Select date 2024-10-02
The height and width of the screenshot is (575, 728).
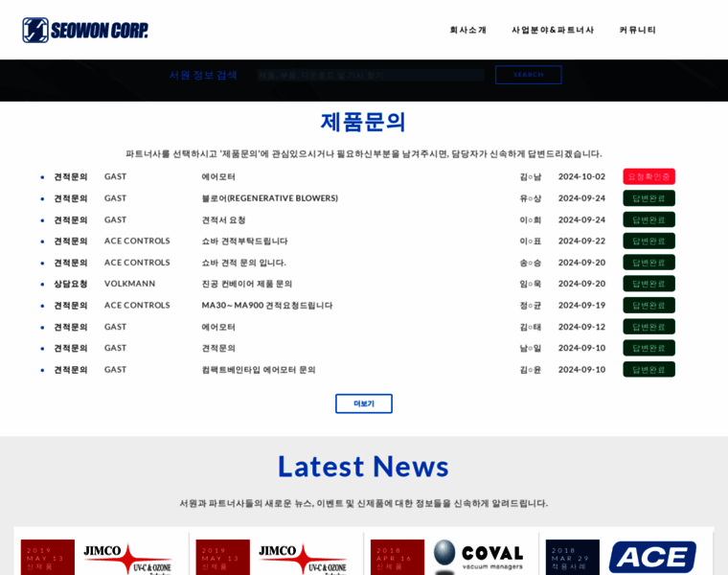(x=581, y=176)
